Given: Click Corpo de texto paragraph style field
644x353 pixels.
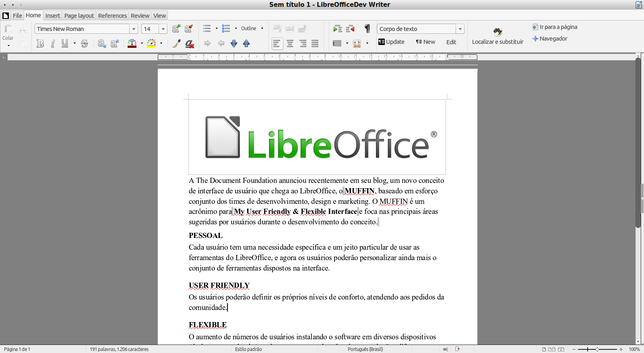Looking at the screenshot, I should click(416, 29).
